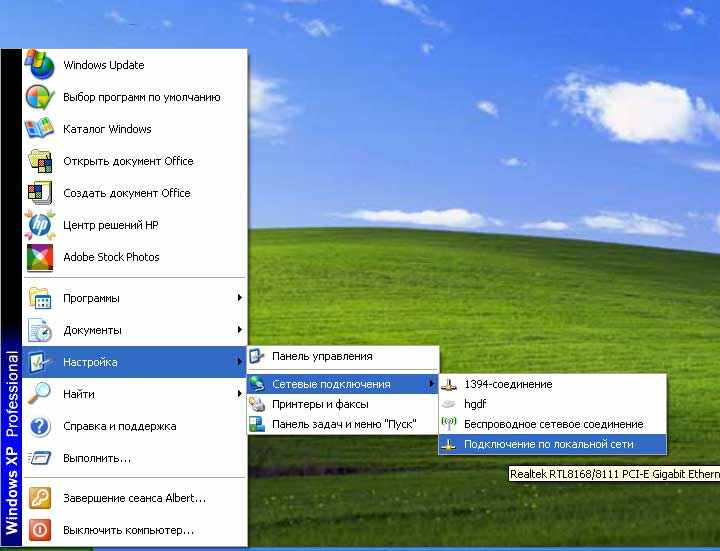Select Беспроводное сетевое соединение

[553, 424]
